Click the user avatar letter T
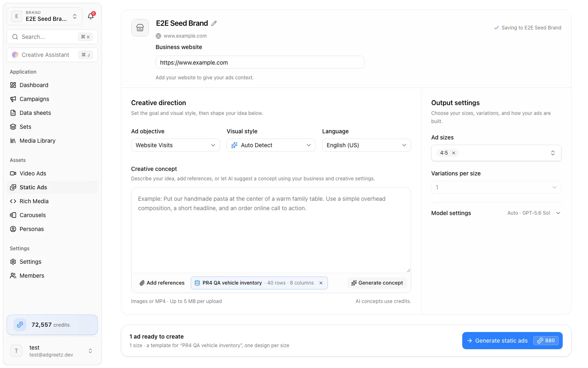 pos(16,351)
